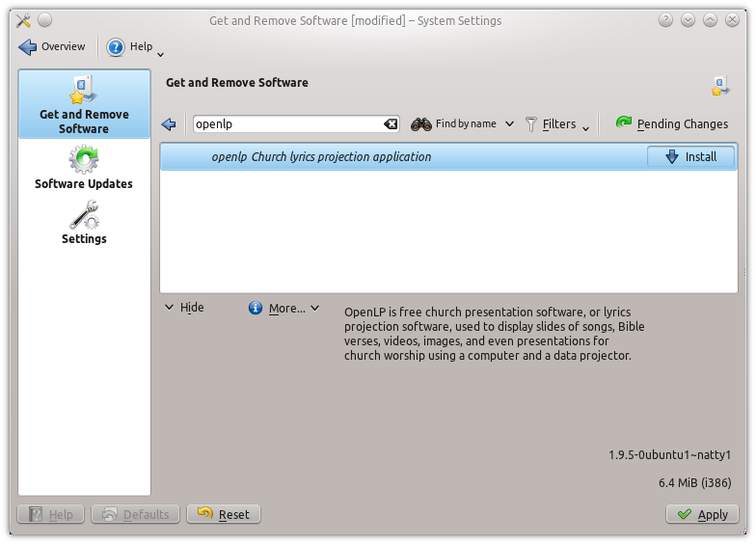Maximize the System Settings window
Screen dimensions: 756x544
710,20
